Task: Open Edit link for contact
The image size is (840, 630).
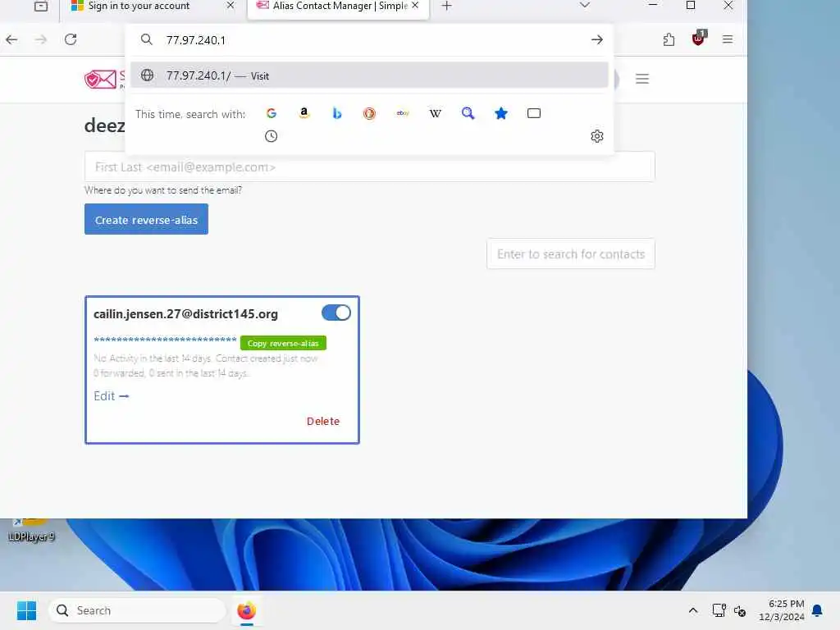Action: point(112,396)
